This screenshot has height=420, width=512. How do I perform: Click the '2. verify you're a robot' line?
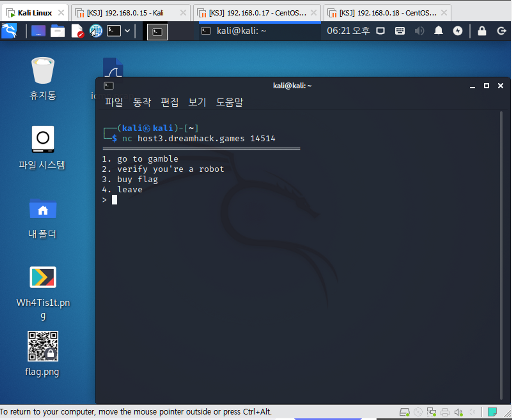point(163,169)
